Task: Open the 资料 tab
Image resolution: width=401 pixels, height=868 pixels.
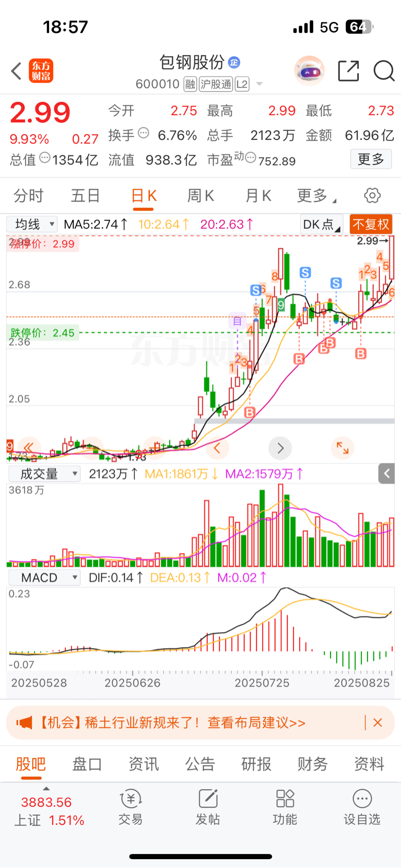Action: (369, 764)
